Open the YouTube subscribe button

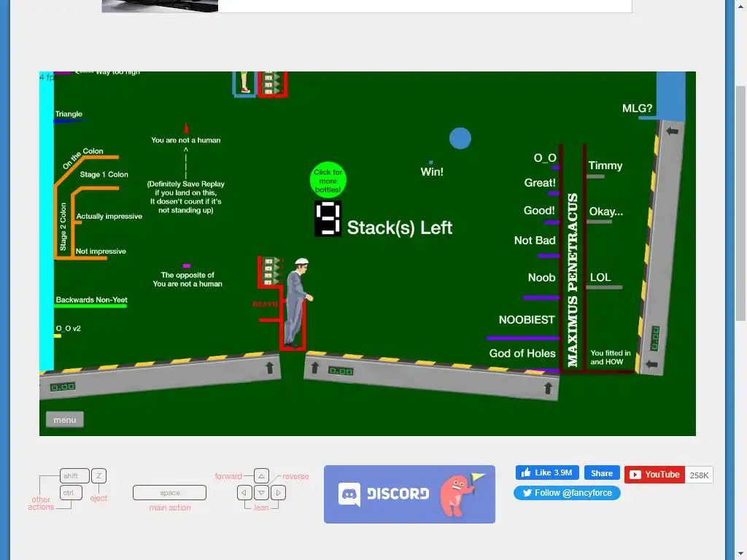[x=654, y=475]
